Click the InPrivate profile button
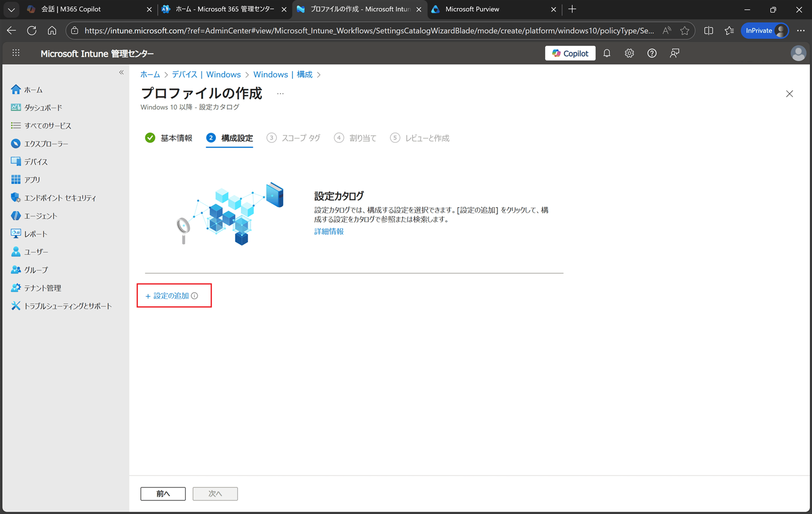812x514 pixels. [x=765, y=31]
